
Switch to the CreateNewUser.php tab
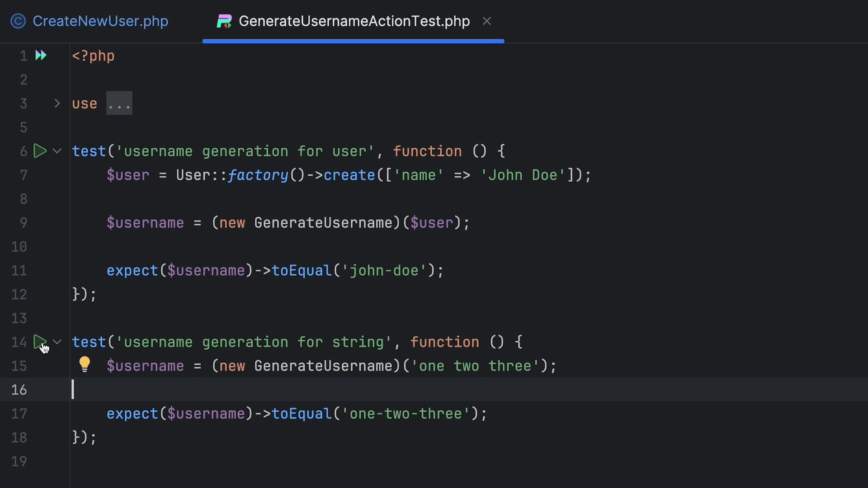[x=100, y=21]
